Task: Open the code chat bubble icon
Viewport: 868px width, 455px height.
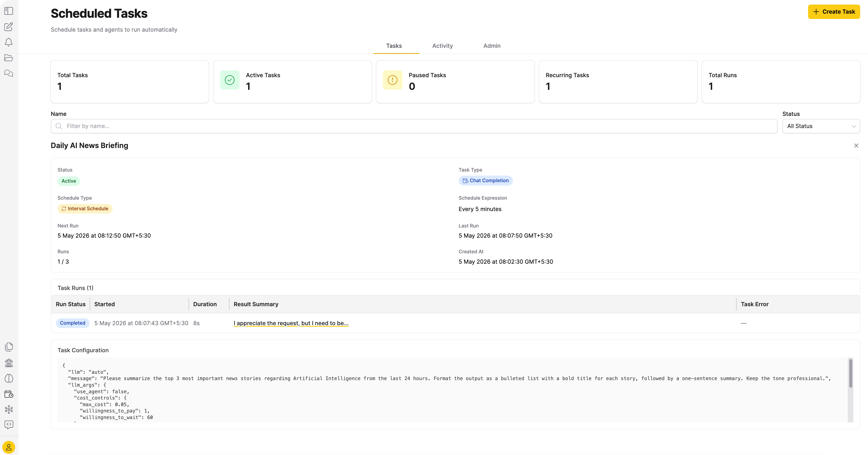Action: (x=9, y=425)
